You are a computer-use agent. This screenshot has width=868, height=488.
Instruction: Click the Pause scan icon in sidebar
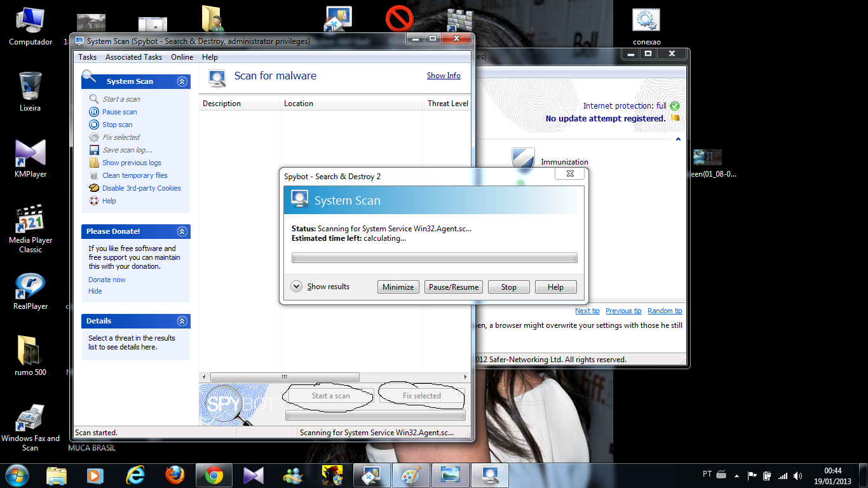coord(94,112)
